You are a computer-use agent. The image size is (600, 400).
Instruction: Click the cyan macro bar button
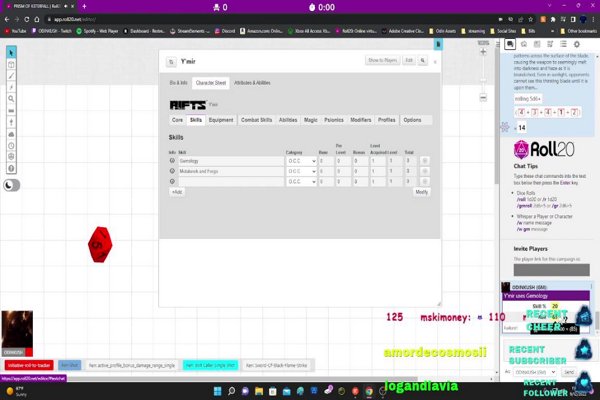click(x=210, y=365)
